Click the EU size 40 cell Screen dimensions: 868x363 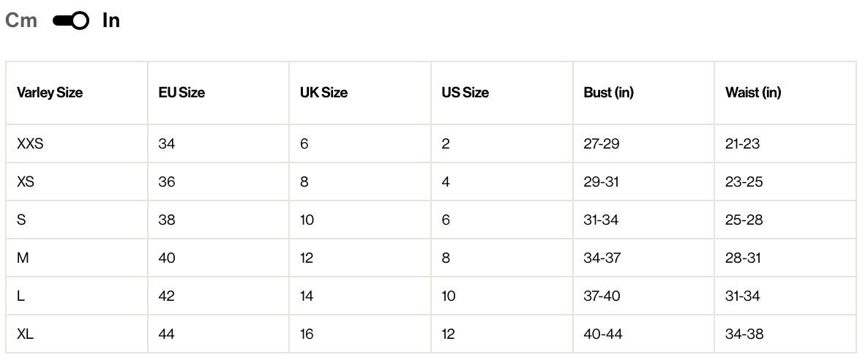pos(167,258)
